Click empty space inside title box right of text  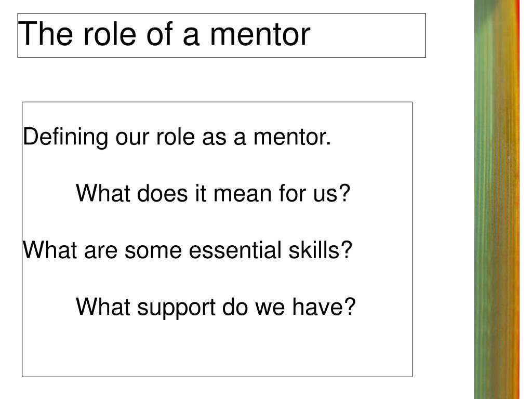pyautogui.click(x=369, y=35)
